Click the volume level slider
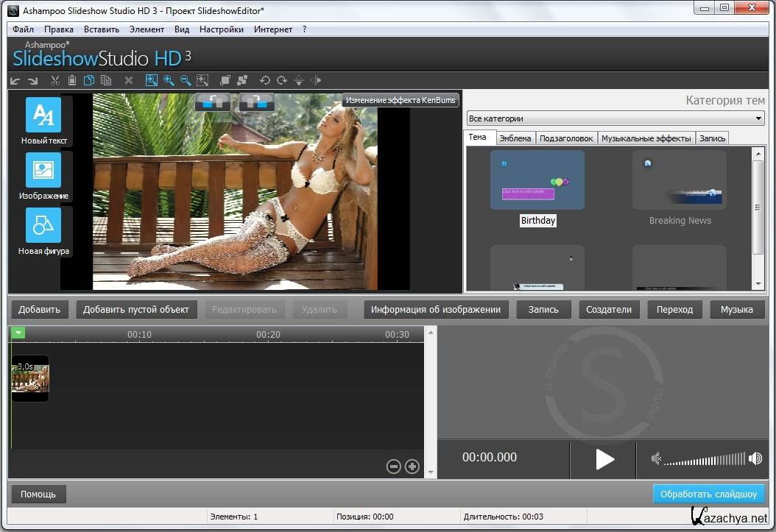 [x=705, y=459]
